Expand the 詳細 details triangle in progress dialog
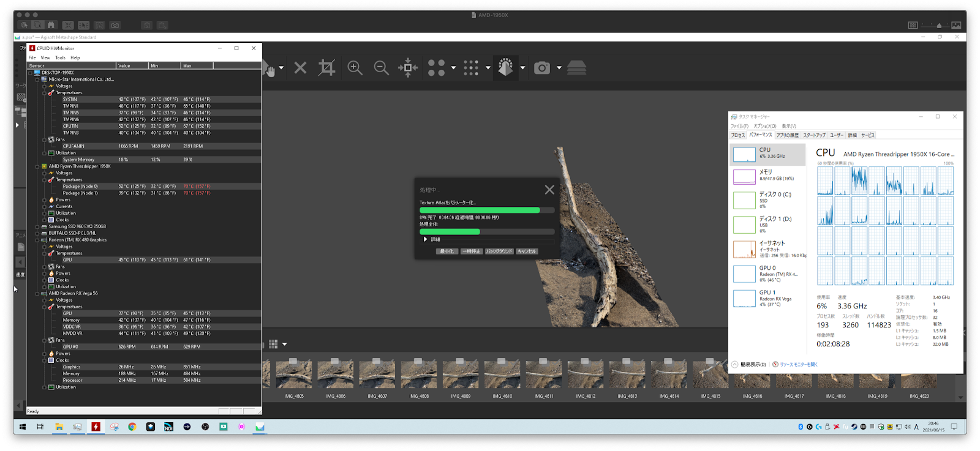Viewport: 980px width, 451px height. click(426, 239)
